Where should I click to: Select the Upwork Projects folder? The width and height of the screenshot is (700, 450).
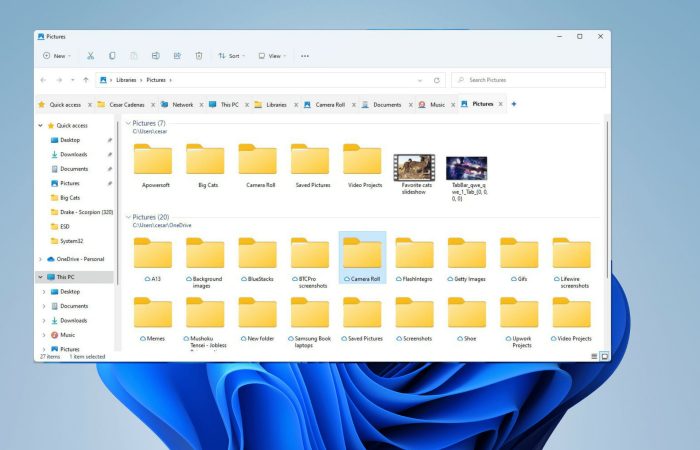click(x=519, y=322)
